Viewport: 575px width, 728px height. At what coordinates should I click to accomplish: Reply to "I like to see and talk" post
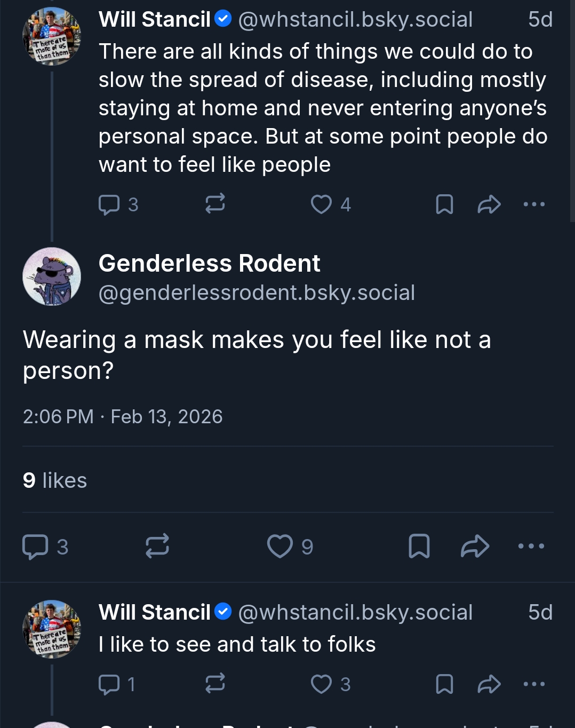[109, 684]
